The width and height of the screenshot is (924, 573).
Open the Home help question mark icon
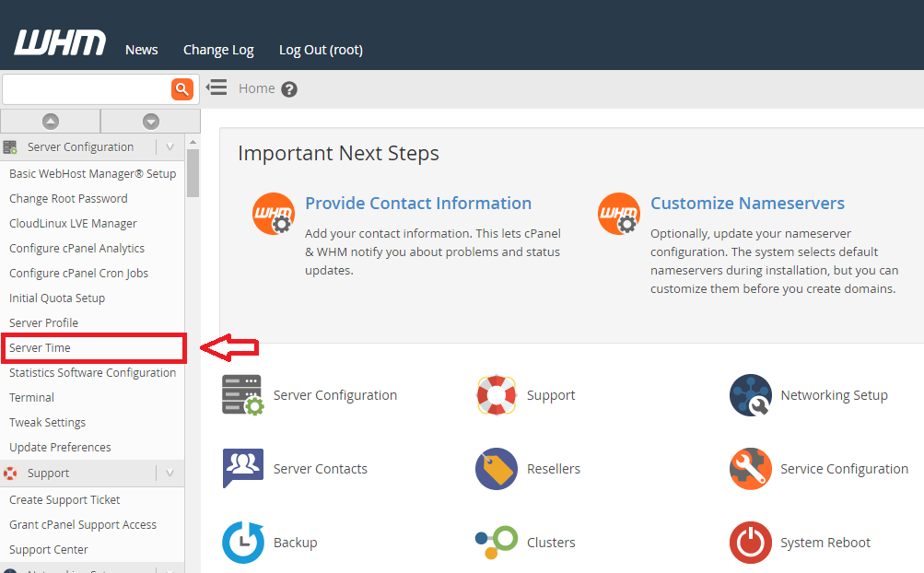point(288,89)
